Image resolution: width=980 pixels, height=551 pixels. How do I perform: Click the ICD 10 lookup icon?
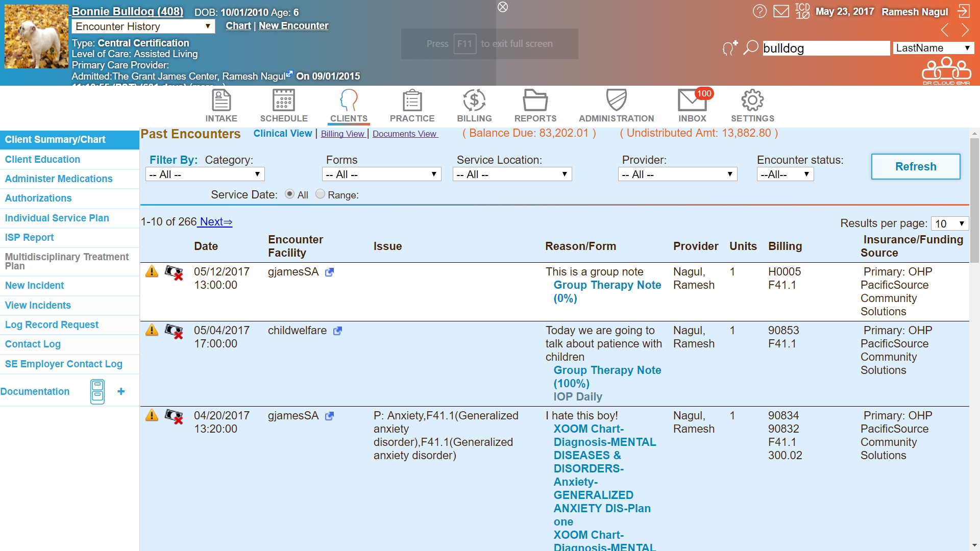(x=802, y=11)
